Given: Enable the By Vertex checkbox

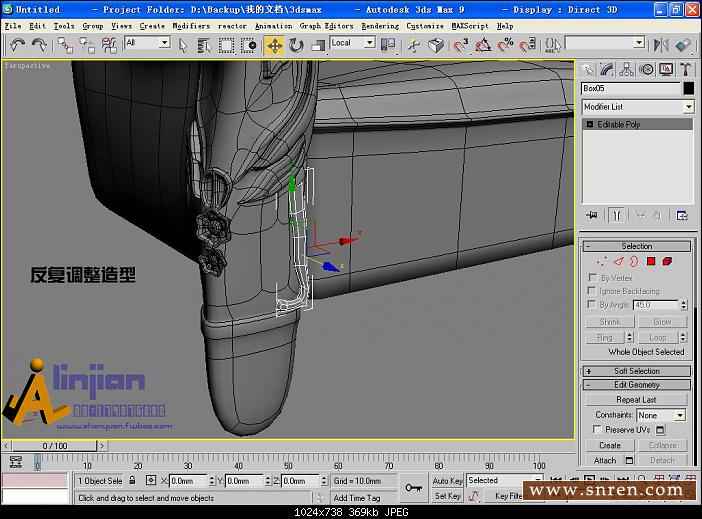Looking at the screenshot, I should pos(592,277).
